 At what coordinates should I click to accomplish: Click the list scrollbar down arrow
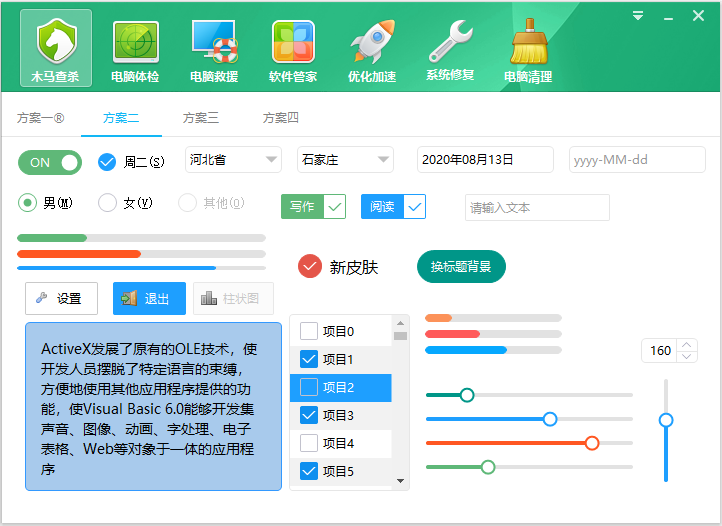(x=400, y=481)
